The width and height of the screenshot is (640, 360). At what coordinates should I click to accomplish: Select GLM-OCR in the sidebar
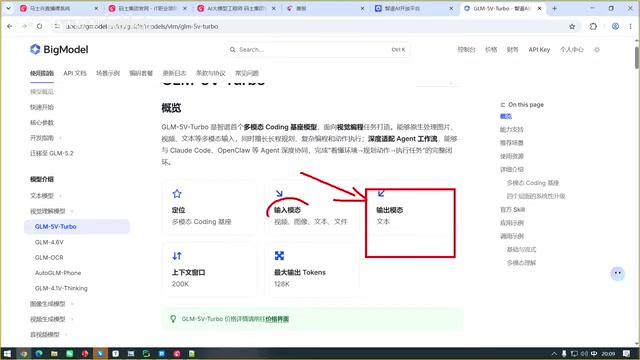[49, 258]
